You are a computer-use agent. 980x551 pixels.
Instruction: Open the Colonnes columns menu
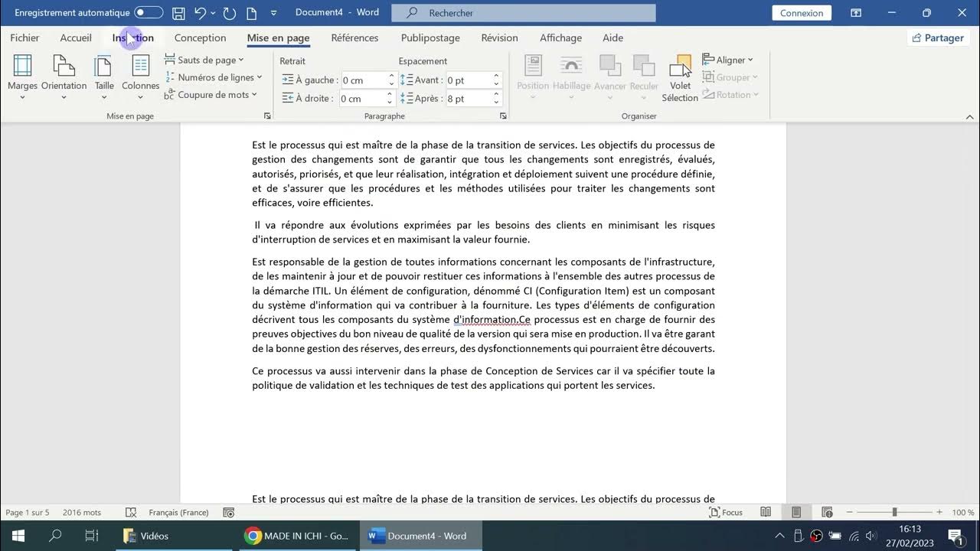pos(140,78)
